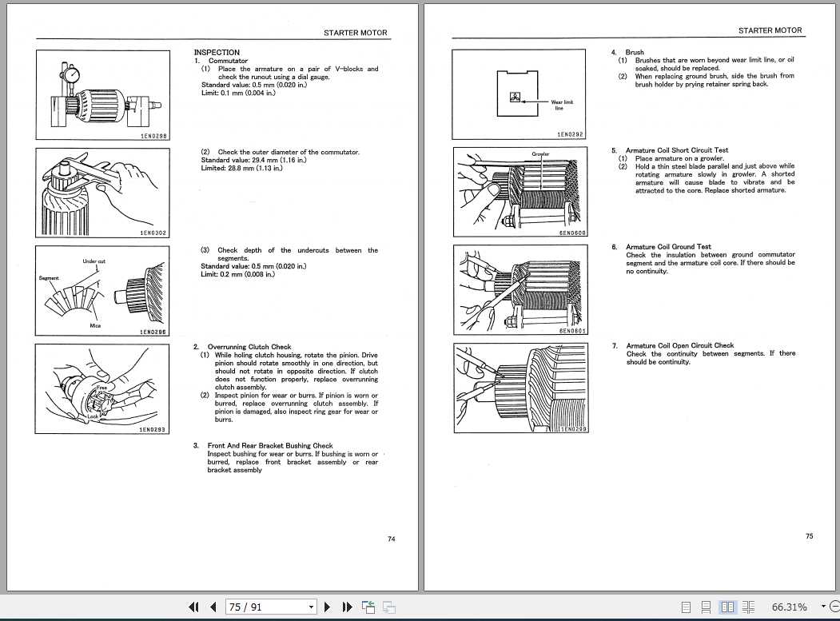Go to the first page of the document
The image size is (840, 621).
(193, 607)
